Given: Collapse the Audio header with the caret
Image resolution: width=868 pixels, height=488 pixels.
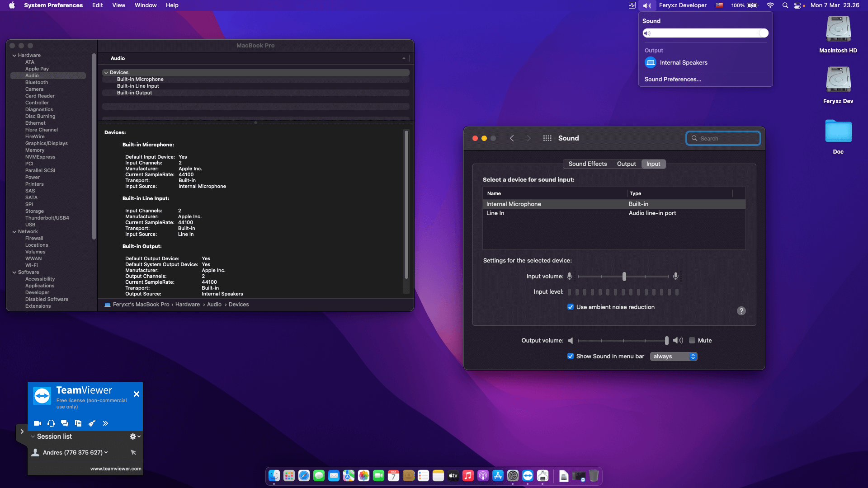Looking at the screenshot, I should click(x=404, y=59).
